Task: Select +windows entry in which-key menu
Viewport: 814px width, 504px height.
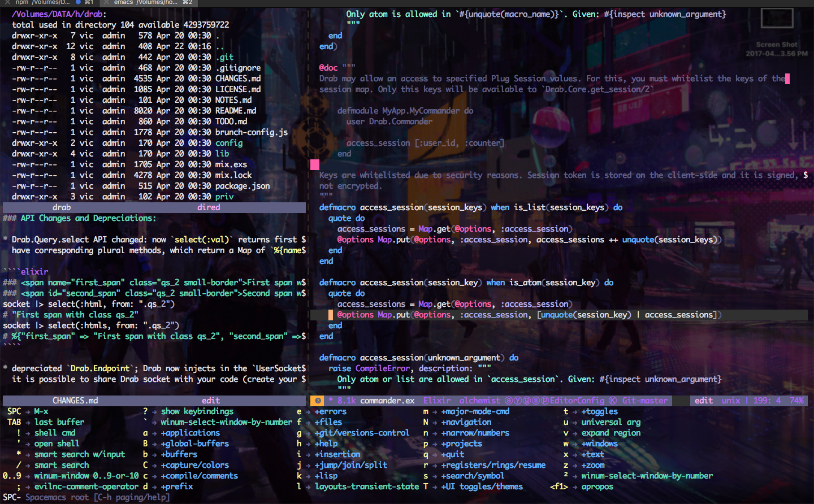Action: click(600, 444)
